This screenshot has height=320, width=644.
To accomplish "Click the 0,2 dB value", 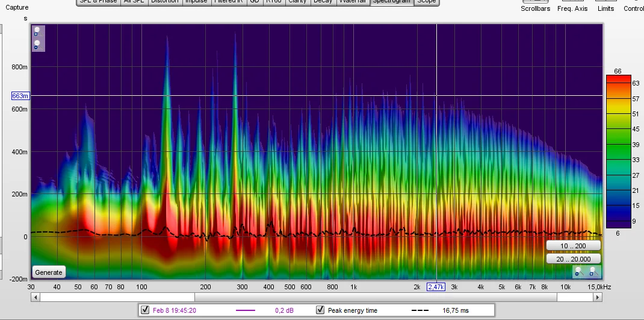I will [x=284, y=310].
